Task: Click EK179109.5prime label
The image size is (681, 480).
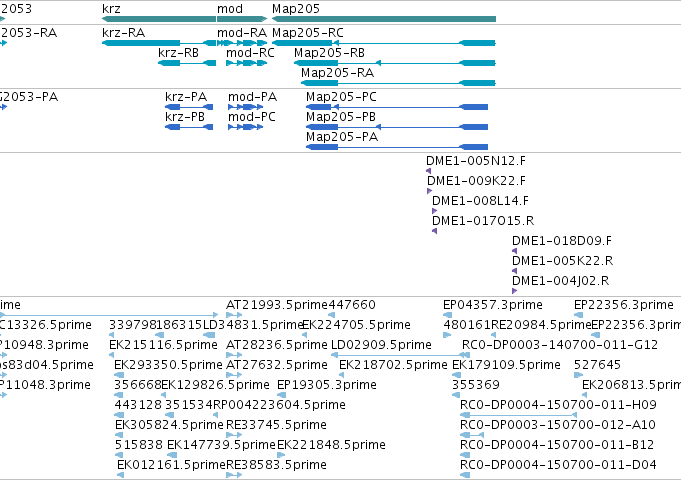Action: pos(506,364)
